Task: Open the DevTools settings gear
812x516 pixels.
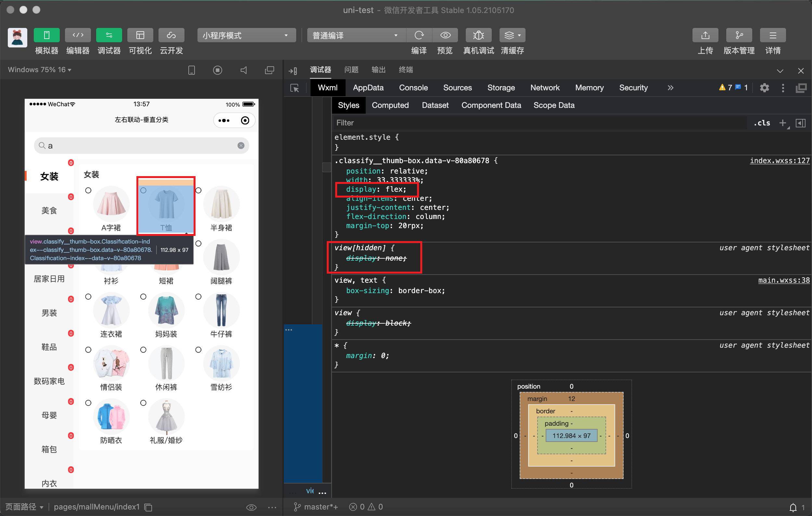Action: coord(764,88)
